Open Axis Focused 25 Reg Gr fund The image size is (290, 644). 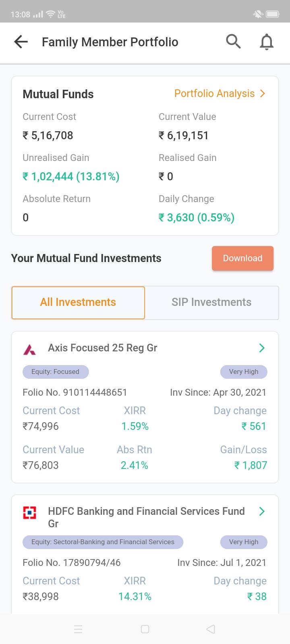coord(103,348)
